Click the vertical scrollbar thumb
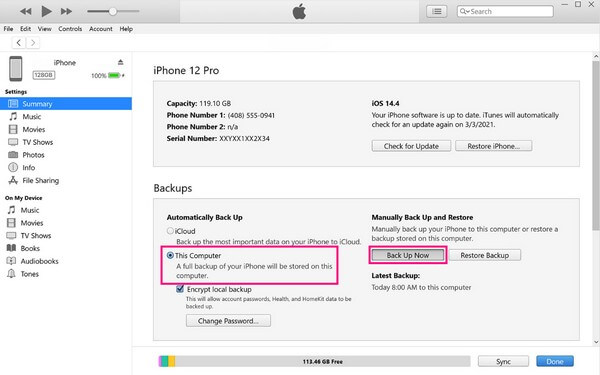Viewport: 600px width, 375px height. tap(596, 145)
